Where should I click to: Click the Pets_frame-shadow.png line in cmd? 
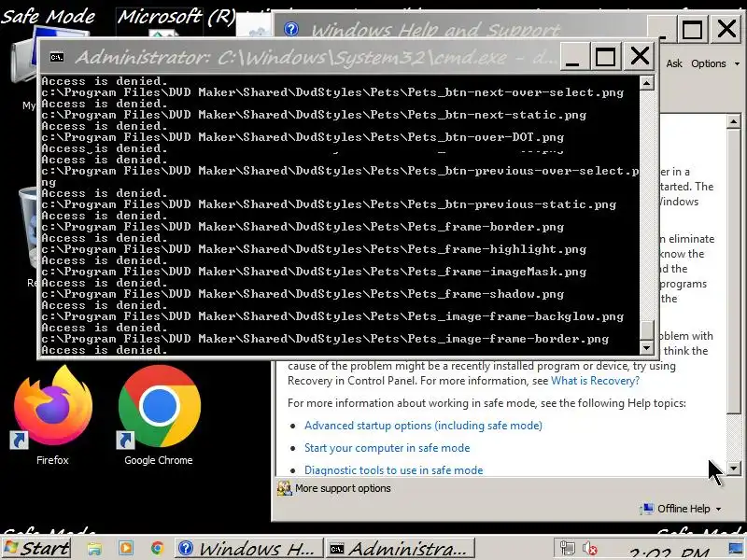[x=303, y=294]
